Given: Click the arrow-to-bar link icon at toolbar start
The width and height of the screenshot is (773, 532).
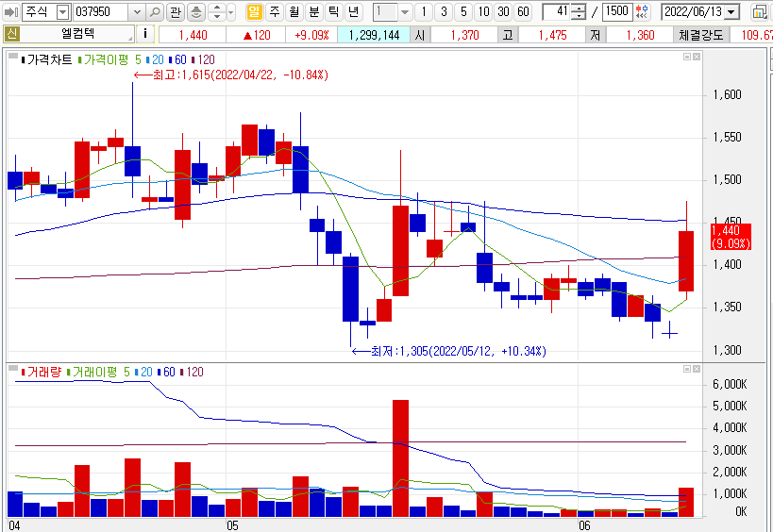Looking at the screenshot, I should tap(10, 11).
